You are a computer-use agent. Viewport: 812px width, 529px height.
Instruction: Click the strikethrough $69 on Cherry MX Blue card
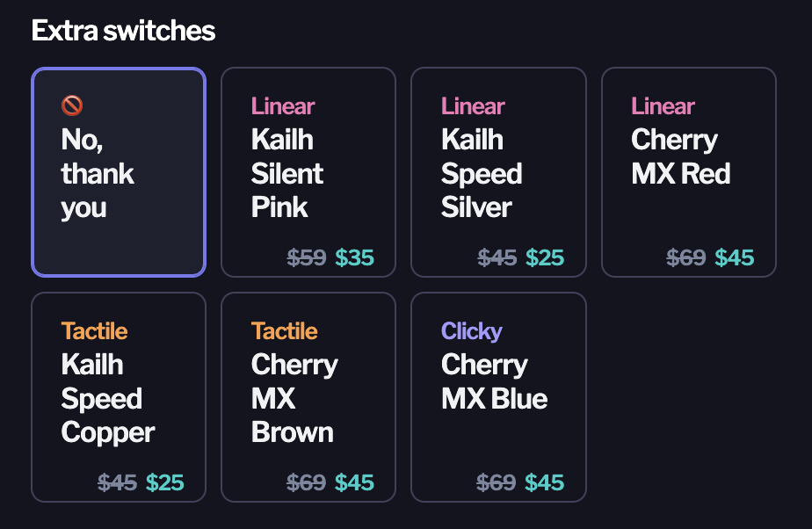pyautogui.click(x=497, y=482)
